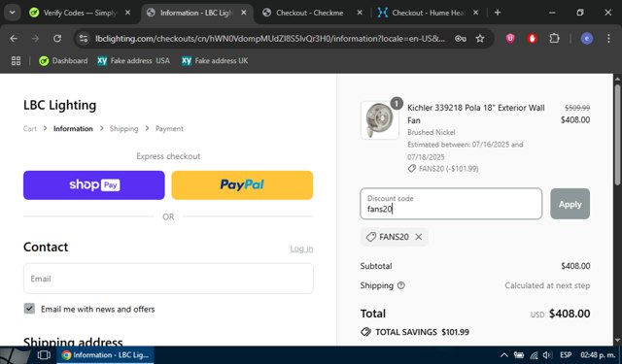Open the tab search dropdown arrow

13,13
